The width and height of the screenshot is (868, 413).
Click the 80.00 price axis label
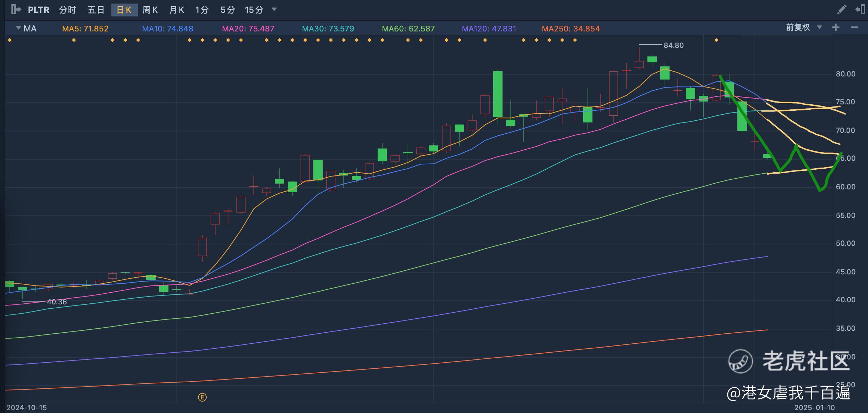[x=846, y=74]
